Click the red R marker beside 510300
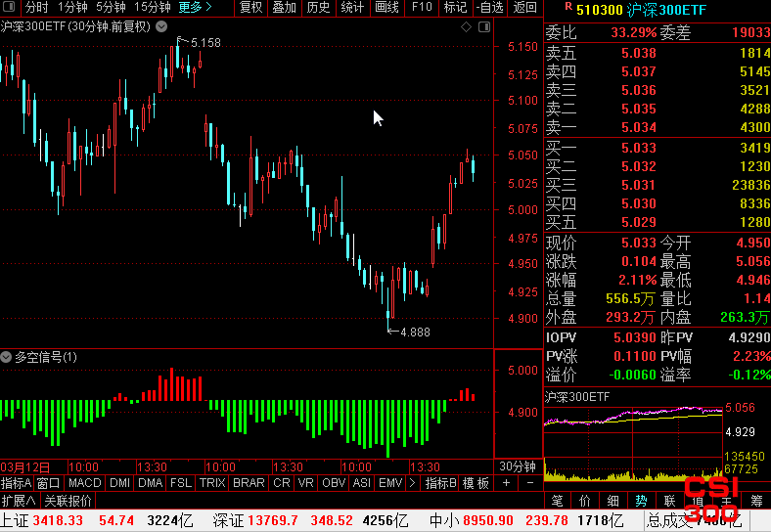Viewport: 771px width, 532px height. click(568, 7)
